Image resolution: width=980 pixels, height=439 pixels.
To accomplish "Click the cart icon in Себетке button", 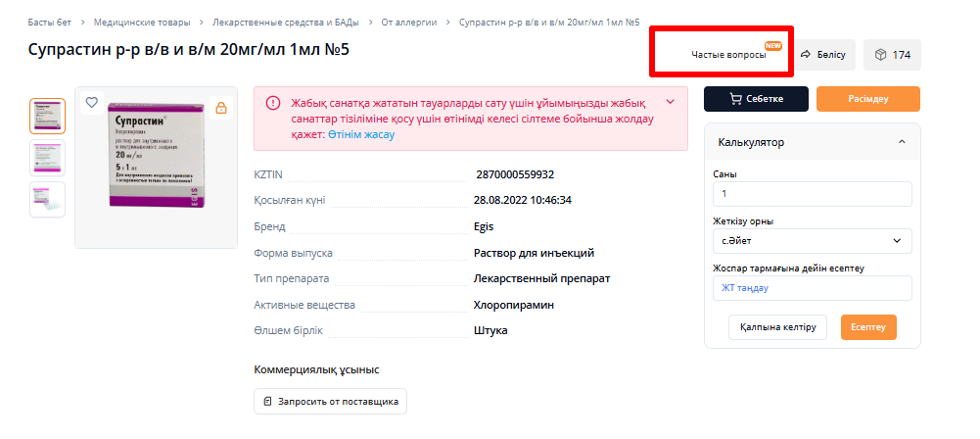I will [736, 99].
